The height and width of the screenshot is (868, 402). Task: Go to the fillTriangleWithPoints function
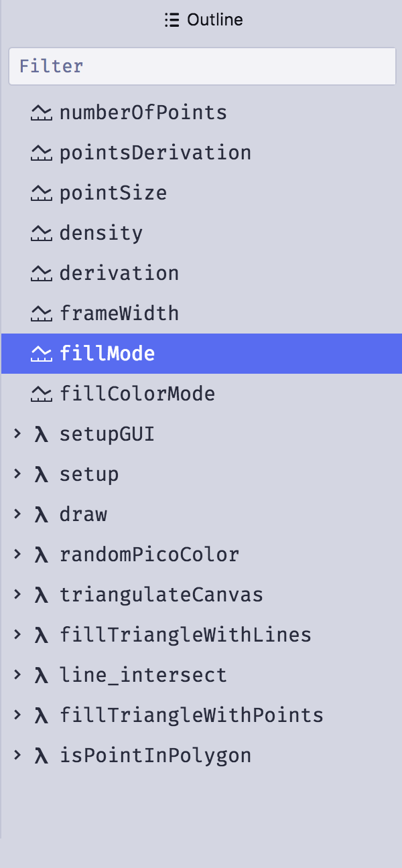[202, 715]
